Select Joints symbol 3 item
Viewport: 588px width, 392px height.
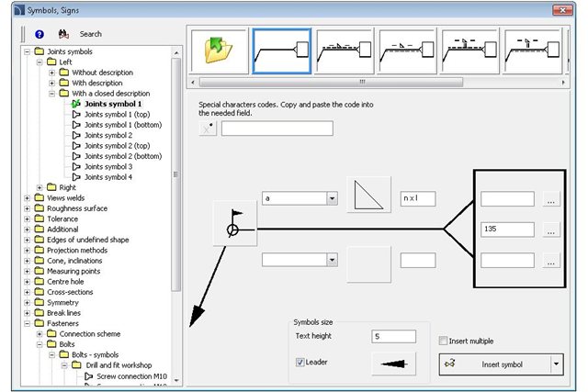coord(108,167)
